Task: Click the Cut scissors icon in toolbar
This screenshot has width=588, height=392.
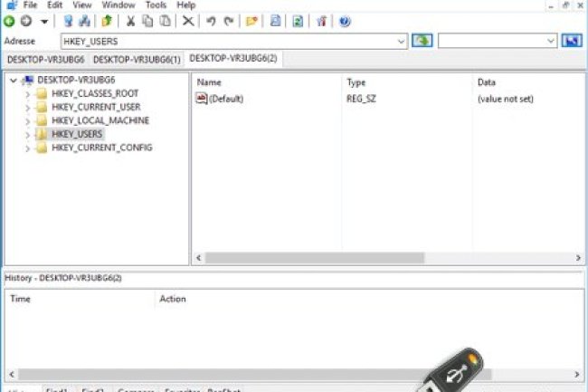Action: click(x=131, y=21)
